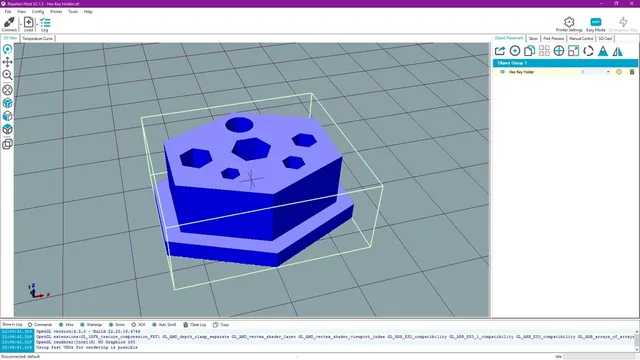Disable Auto Scroll in the log

point(164,324)
